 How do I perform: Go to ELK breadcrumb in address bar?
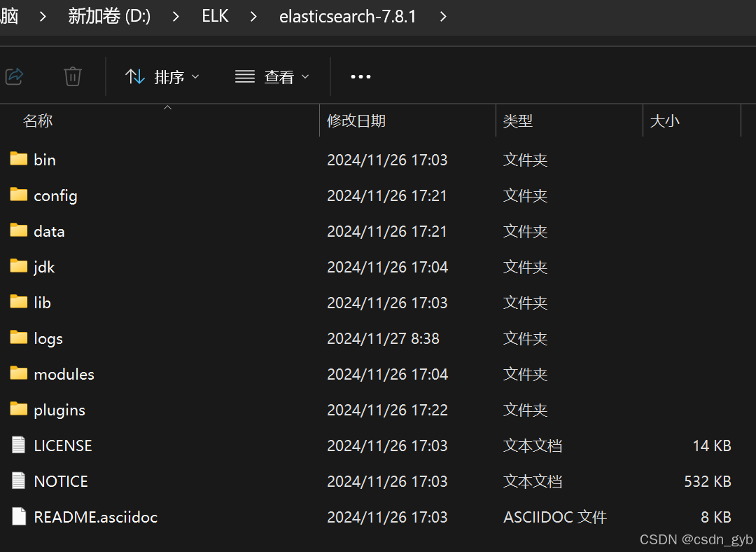tap(215, 16)
